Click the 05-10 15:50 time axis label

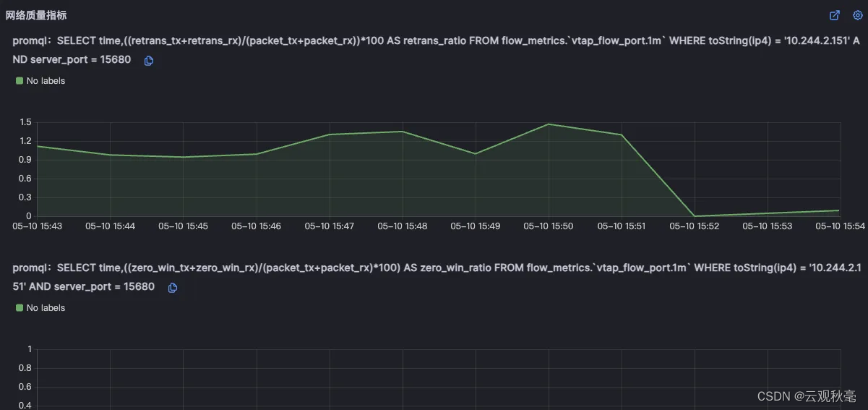tap(549, 226)
